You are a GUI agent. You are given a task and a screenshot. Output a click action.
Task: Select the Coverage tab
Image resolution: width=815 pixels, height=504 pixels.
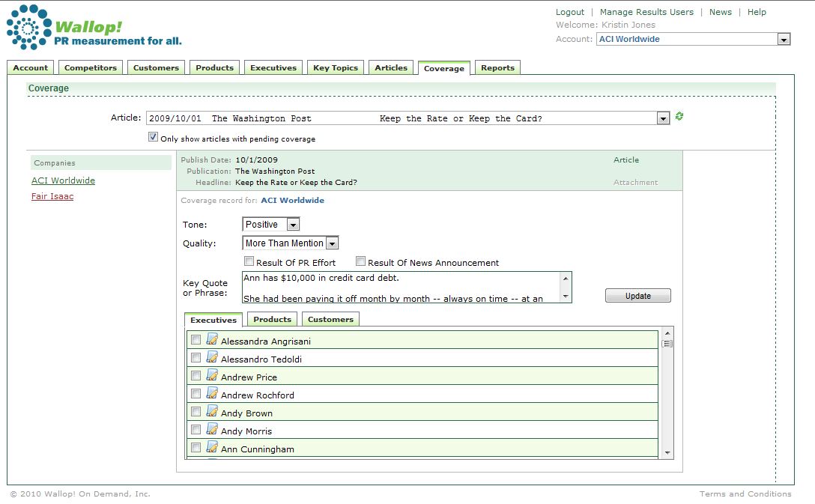(x=444, y=68)
